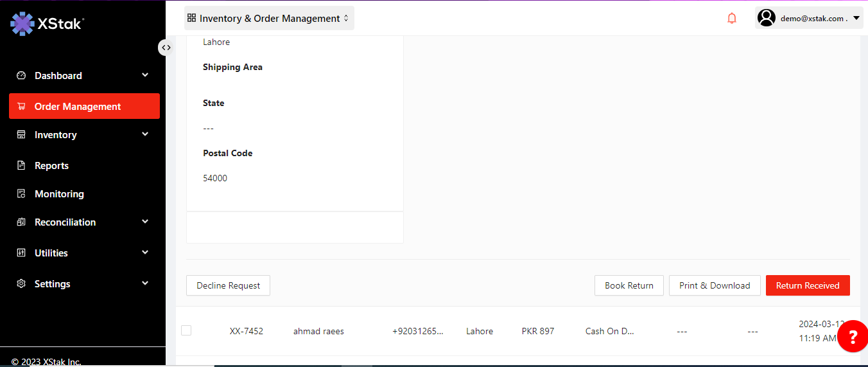Image resolution: width=868 pixels, height=367 pixels.
Task: Click the Utilities sliders icon
Action: pyautogui.click(x=21, y=253)
